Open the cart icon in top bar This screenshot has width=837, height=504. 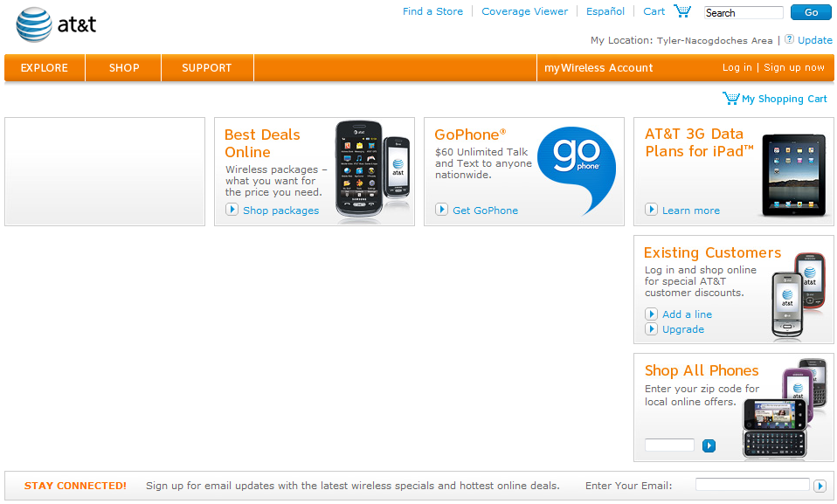(x=682, y=10)
